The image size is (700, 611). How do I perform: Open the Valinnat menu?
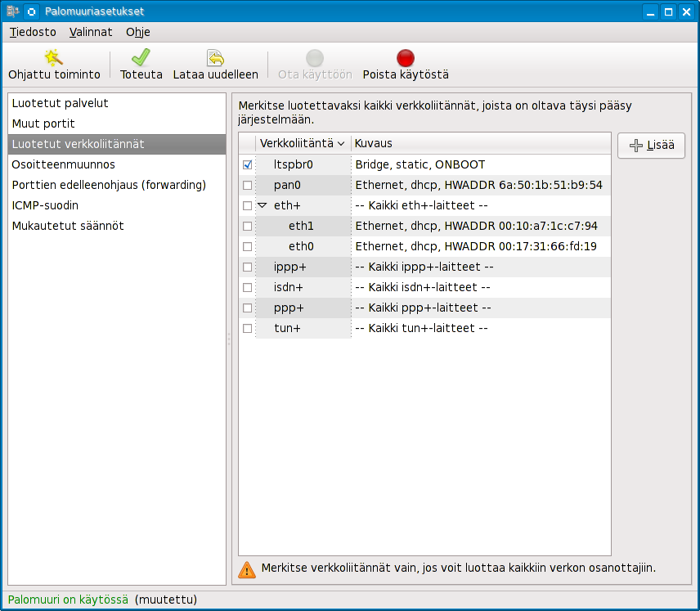click(91, 32)
